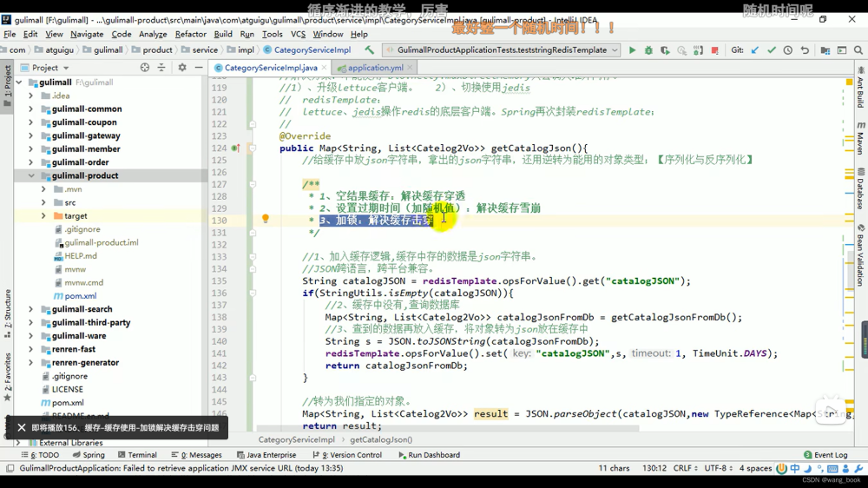Click the yellow intention lightbulb on line 130

click(265, 219)
